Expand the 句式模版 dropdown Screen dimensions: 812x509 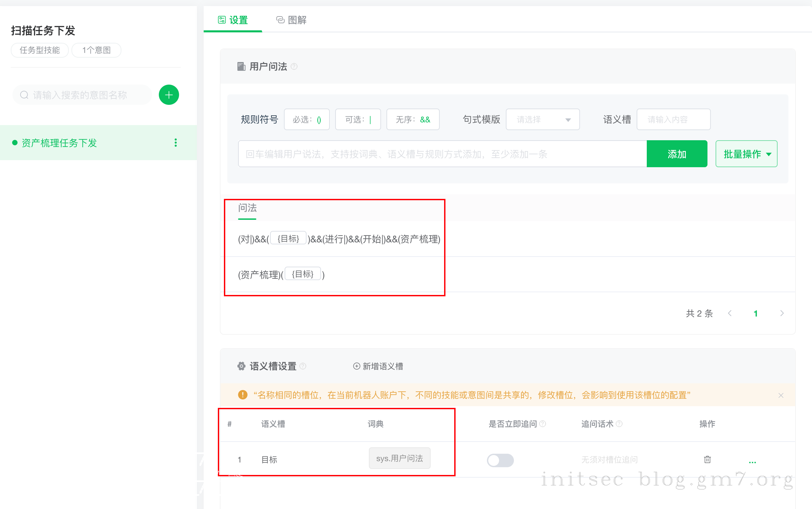[x=543, y=120]
